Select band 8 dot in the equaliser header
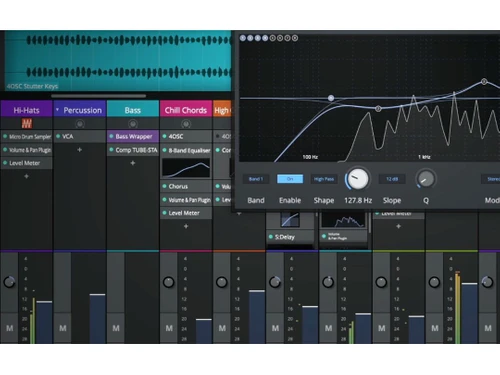The height and width of the screenshot is (375, 500). point(295,38)
